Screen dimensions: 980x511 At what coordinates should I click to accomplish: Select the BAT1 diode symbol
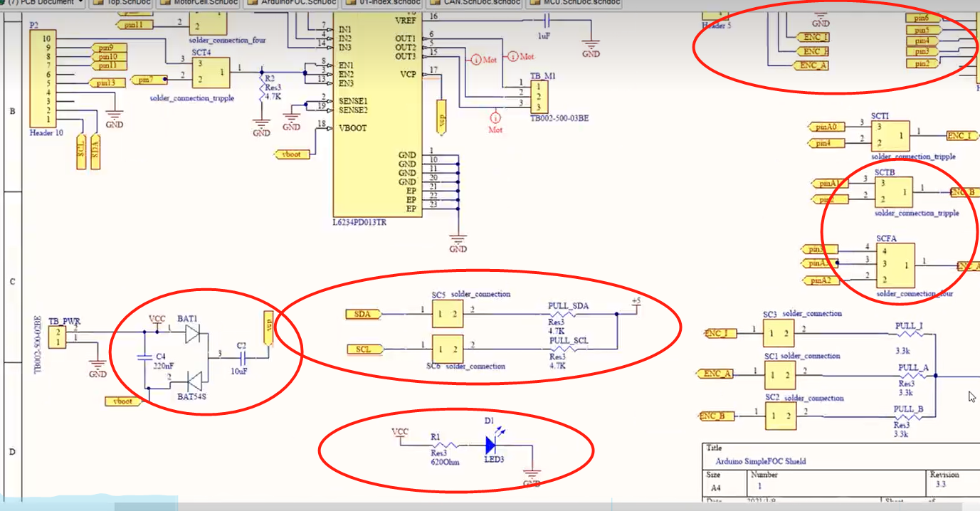191,334
